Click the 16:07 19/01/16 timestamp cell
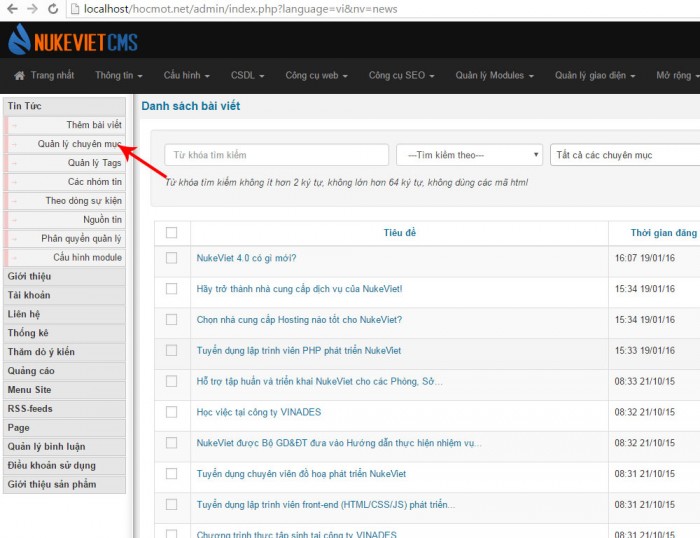The image size is (700, 538). (x=645, y=258)
